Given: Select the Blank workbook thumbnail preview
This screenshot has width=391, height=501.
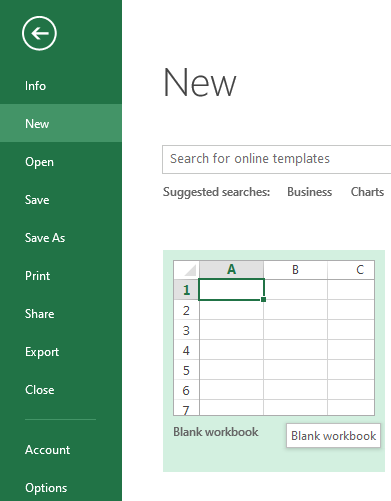Looking at the screenshot, I should tap(274, 338).
